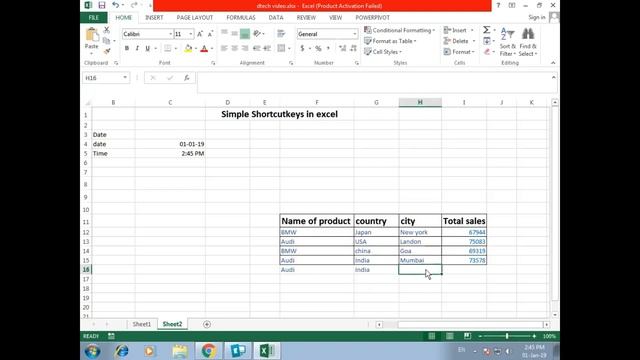Image resolution: width=640 pixels, height=360 pixels.
Task: Click the Clear eraser icon
Action: click(487, 52)
